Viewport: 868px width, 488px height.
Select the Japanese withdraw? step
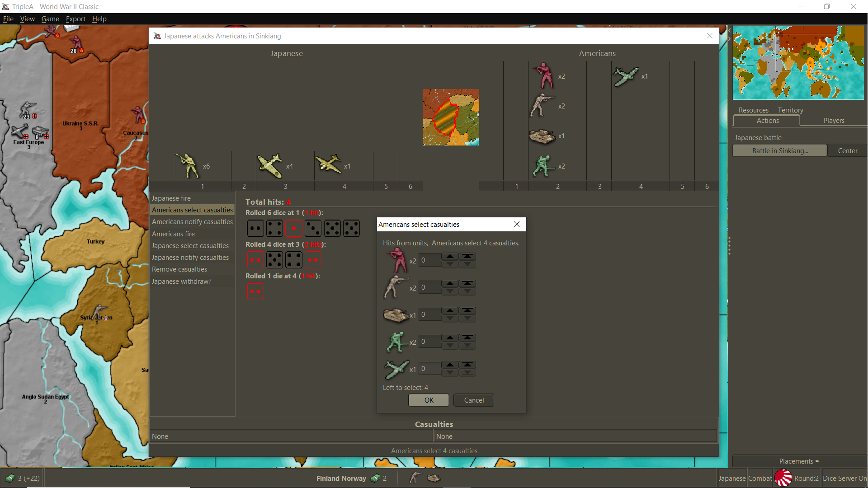pyautogui.click(x=192, y=282)
